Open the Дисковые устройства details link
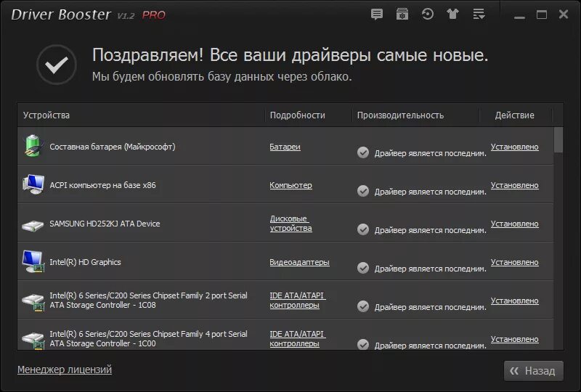Screen dimensions: 581x392 (291, 224)
